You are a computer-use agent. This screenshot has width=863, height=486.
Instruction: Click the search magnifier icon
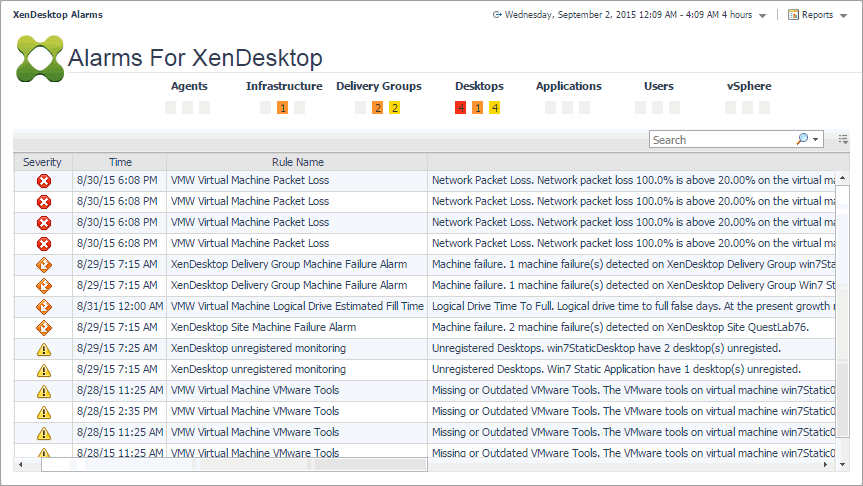(802, 140)
